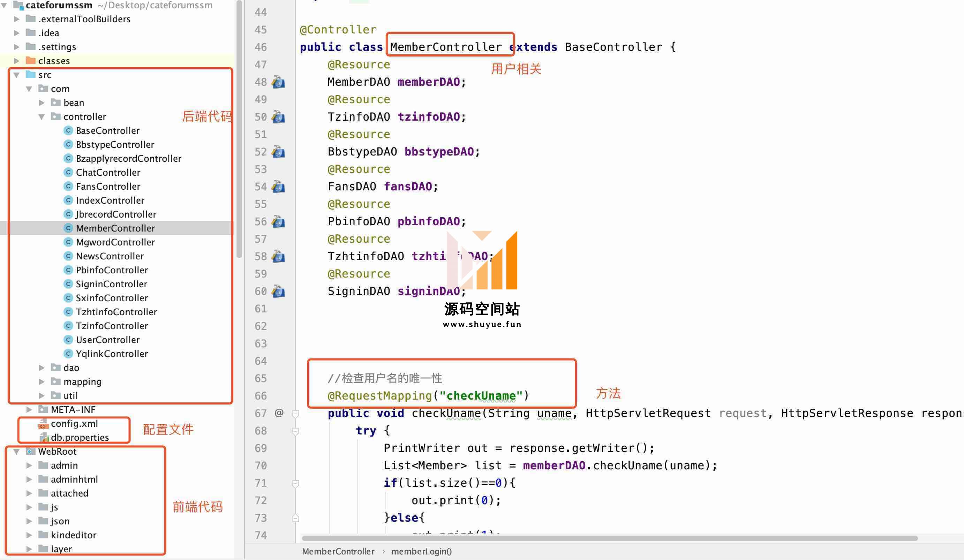Click the bean gutter icon on line 54
This screenshot has height=560, width=964.
(278, 187)
